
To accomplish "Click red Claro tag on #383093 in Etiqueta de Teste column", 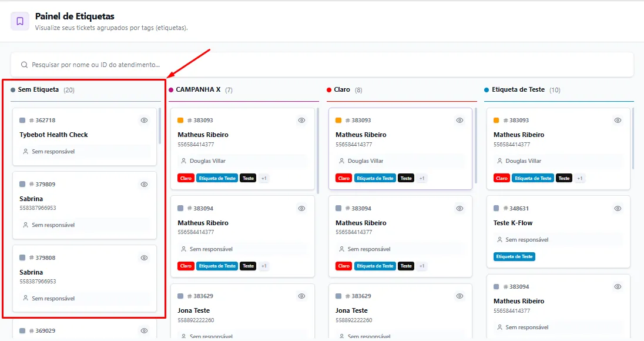I will (x=501, y=178).
